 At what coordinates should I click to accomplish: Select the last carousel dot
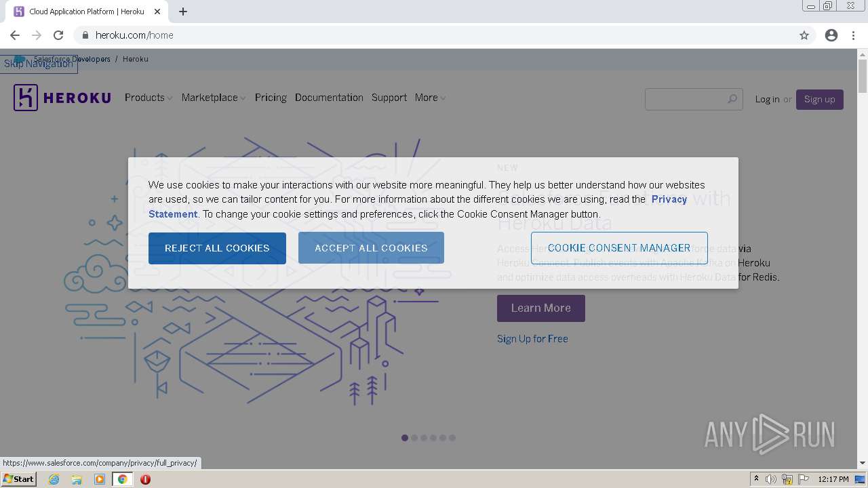pyautogui.click(x=452, y=438)
